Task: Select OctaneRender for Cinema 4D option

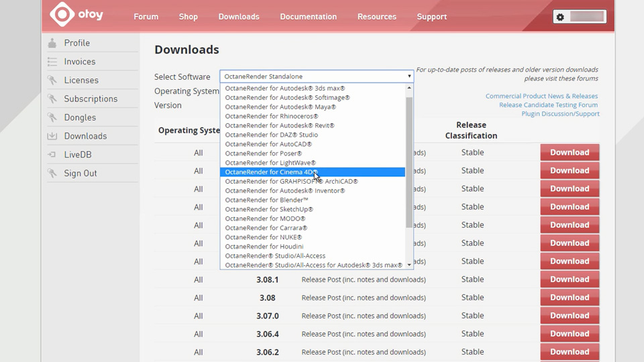Action: click(313, 172)
